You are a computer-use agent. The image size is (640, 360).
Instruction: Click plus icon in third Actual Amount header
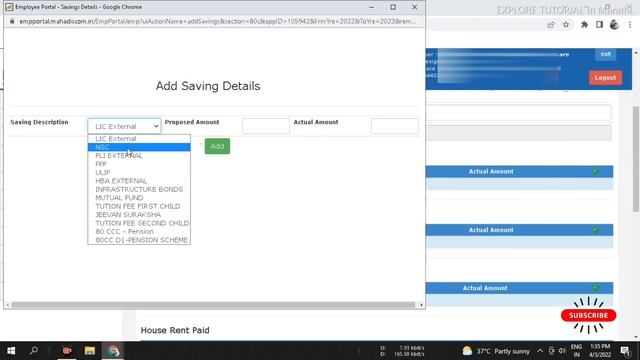pyautogui.click(x=596, y=288)
